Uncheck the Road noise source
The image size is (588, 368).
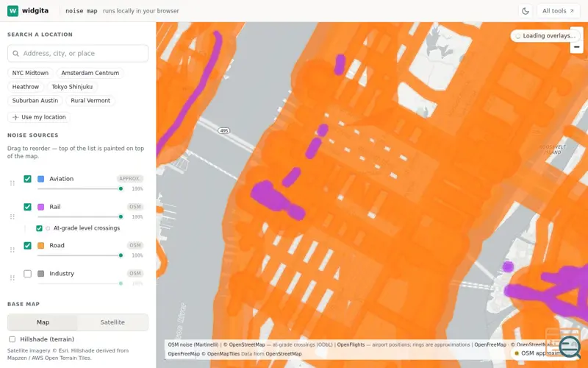click(x=27, y=246)
